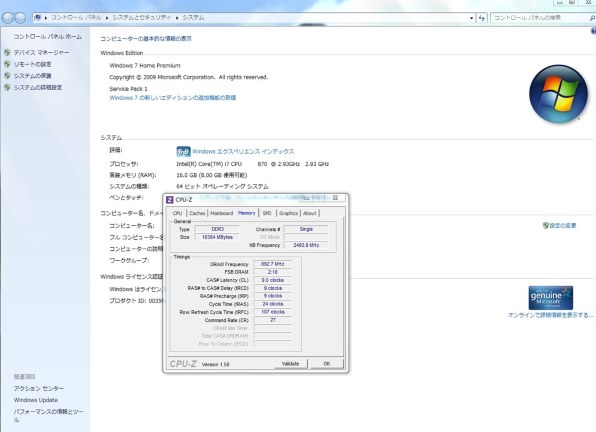Viewport: 596px width, 432px height.
Task: Expand the breadcrumb arrow after システムとセキュリティ
Action: pos(177,18)
